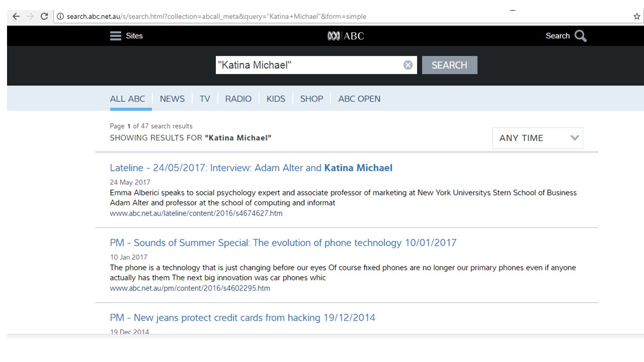Click "Page 1 of 47 search results" text
Viewport: 644px width, 362px height.
151,126
